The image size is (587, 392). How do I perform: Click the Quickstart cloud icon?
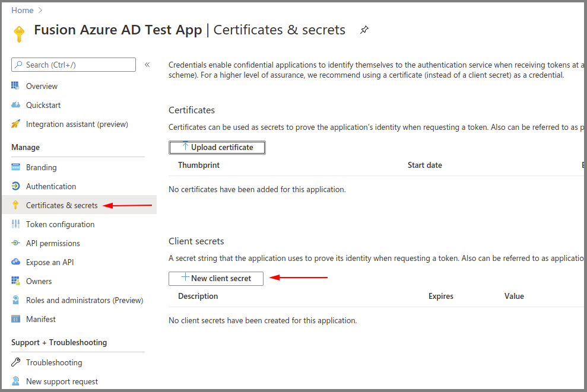(x=15, y=105)
